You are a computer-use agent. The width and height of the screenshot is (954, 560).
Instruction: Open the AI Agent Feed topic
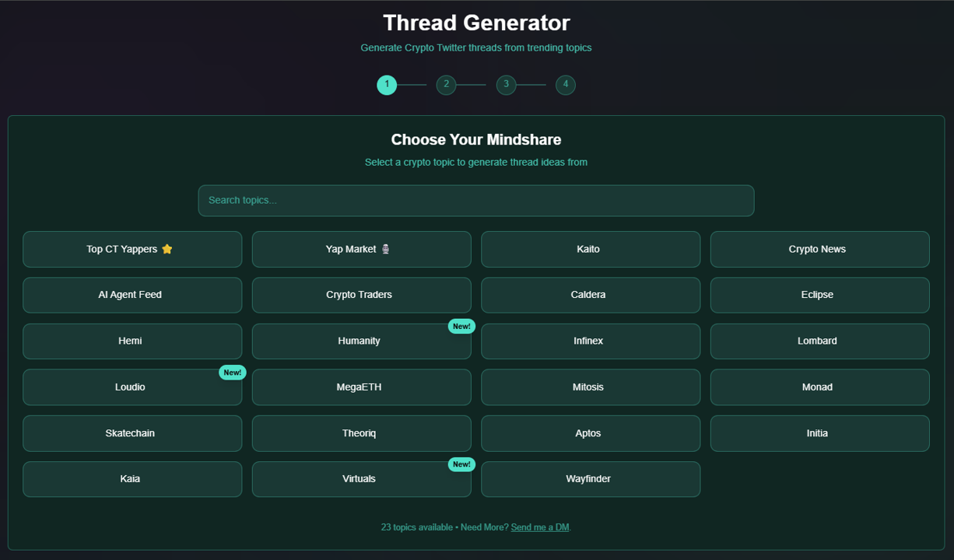tap(132, 295)
